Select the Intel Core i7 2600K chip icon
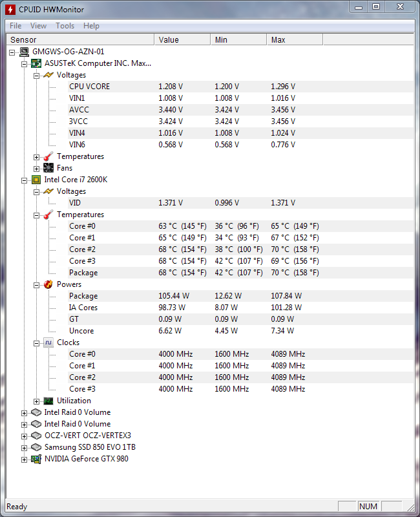420x517 pixels. (x=36, y=180)
